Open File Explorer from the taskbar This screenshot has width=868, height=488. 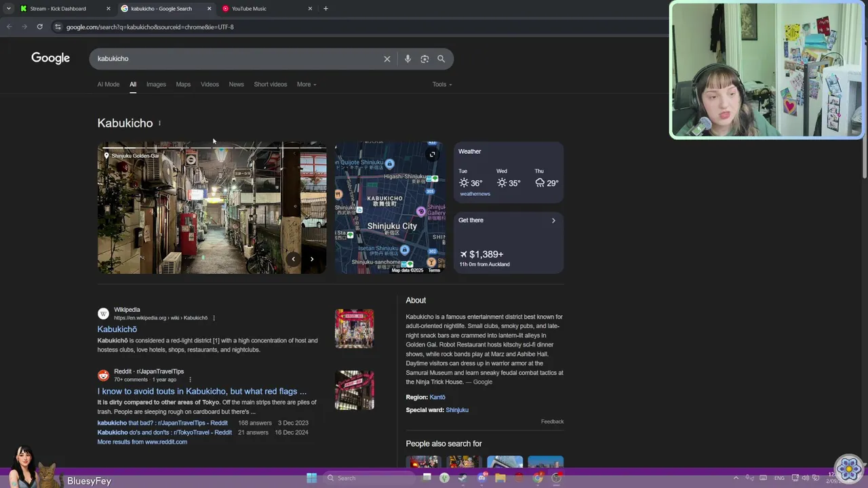[x=500, y=478]
